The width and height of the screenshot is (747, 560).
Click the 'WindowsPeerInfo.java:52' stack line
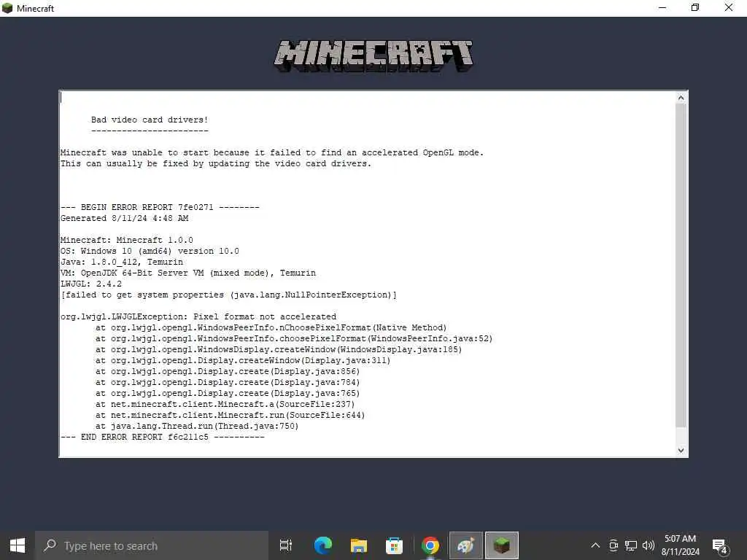coord(294,339)
